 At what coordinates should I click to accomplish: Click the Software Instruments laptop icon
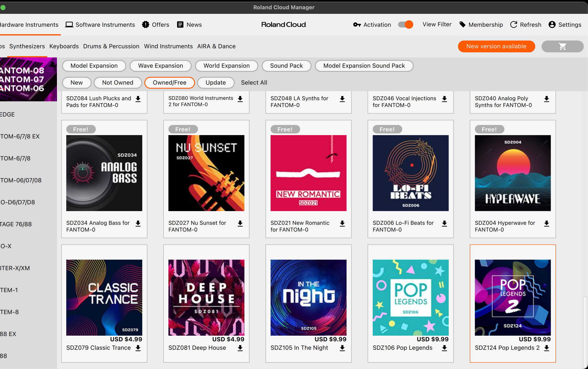point(69,25)
